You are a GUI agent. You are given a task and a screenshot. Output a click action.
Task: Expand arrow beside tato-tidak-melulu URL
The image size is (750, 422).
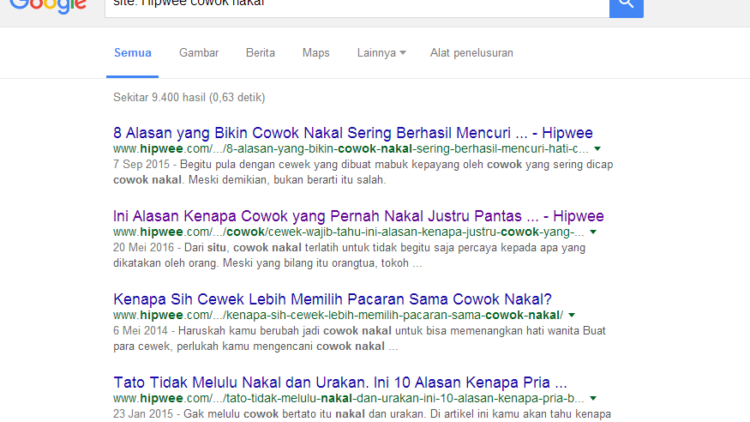(x=593, y=399)
